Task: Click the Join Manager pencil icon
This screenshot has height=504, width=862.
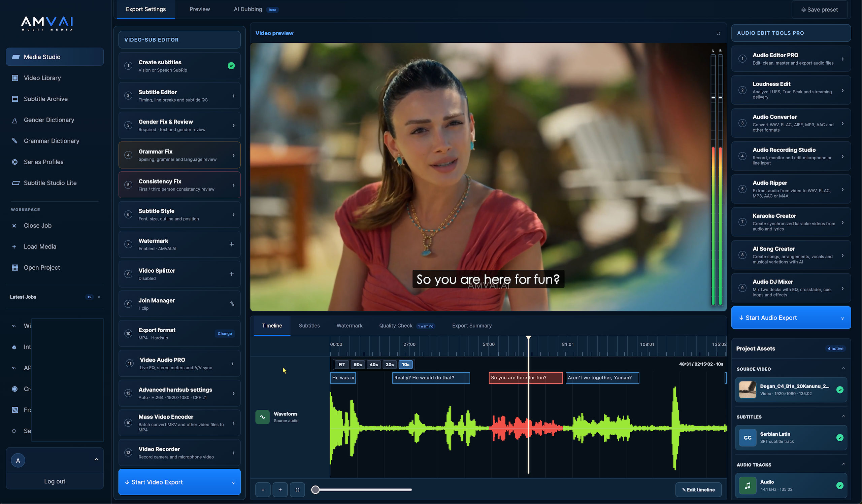Action: coord(232,304)
